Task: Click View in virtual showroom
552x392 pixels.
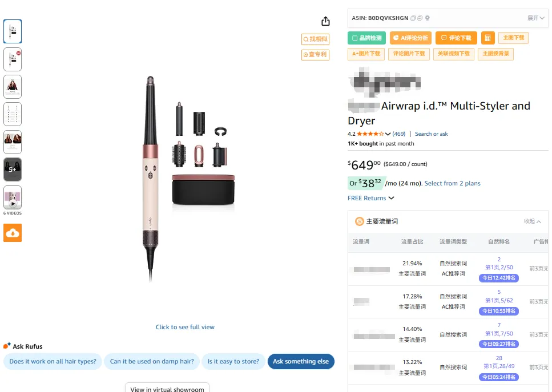Action: click(x=166, y=389)
